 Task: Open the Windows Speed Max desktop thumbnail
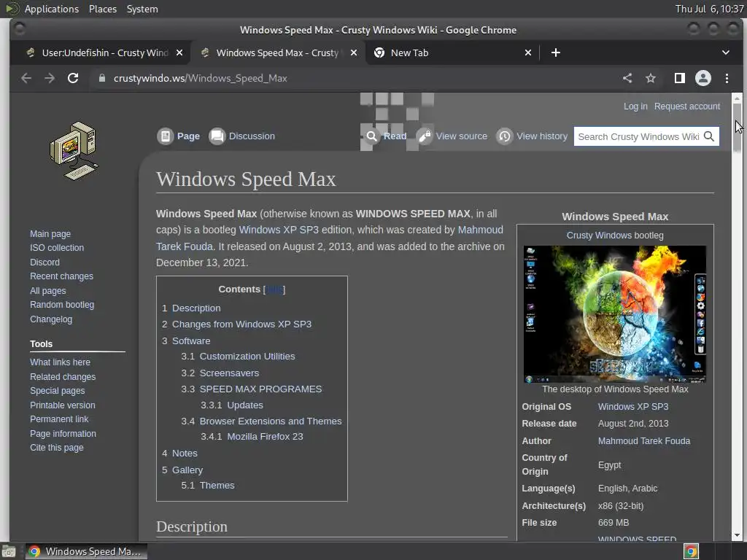(x=614, y=314)
